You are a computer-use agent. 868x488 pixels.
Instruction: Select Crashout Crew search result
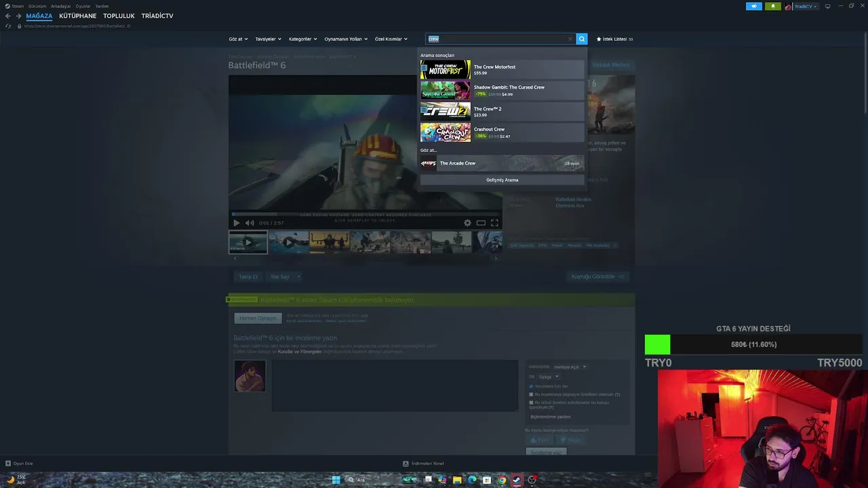click(502, 132)
